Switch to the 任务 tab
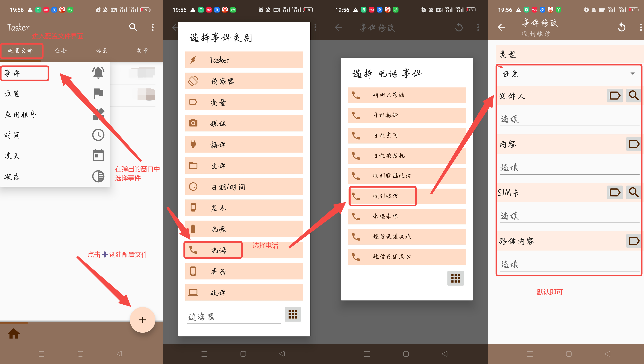 61,51
